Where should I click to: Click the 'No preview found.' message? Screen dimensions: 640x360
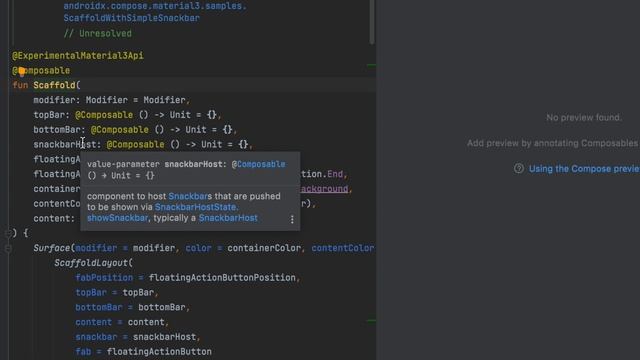coord(584,118)
